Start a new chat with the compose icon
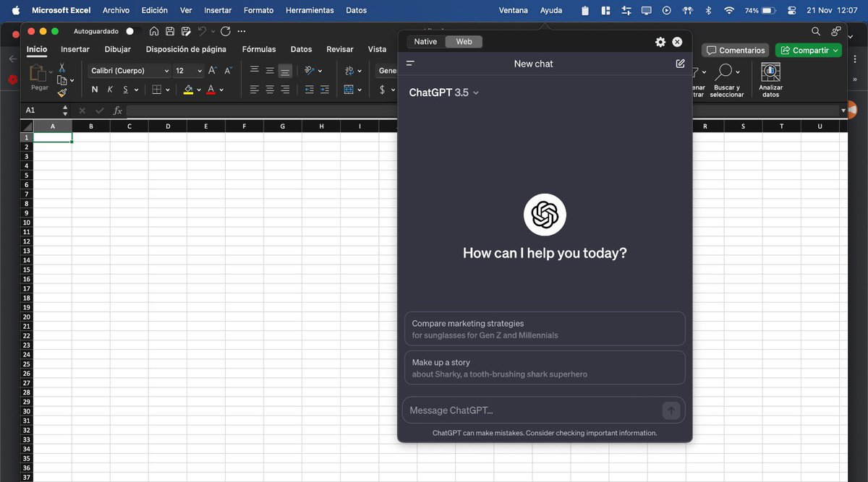Viewport: 868px width, 482px height. click(x=680, y=64)
